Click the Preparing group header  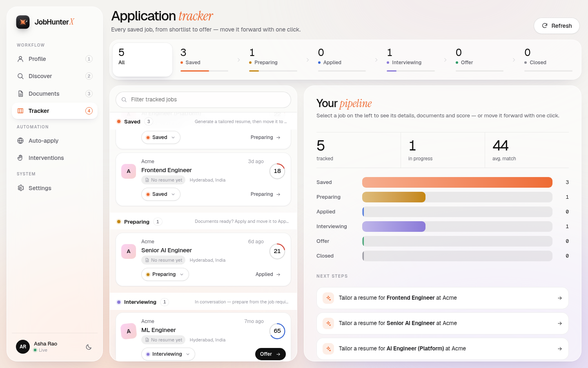203,222
